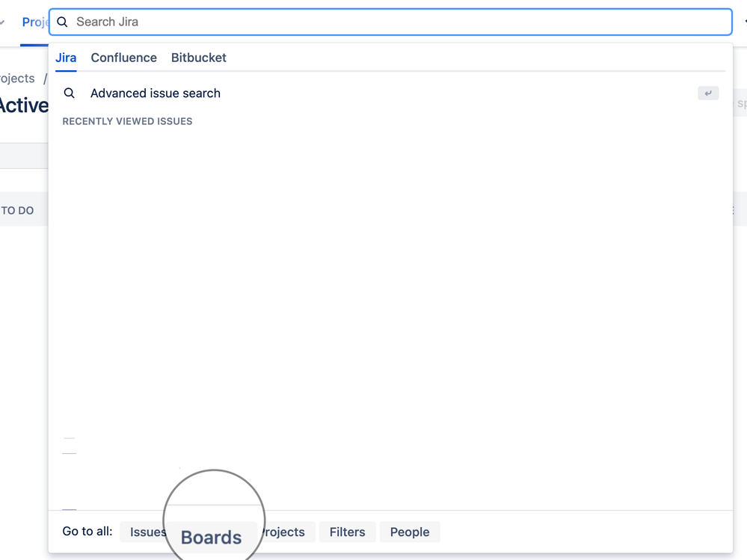
Task: Click the enter key hint icon
Action: (x=708, y=93)
